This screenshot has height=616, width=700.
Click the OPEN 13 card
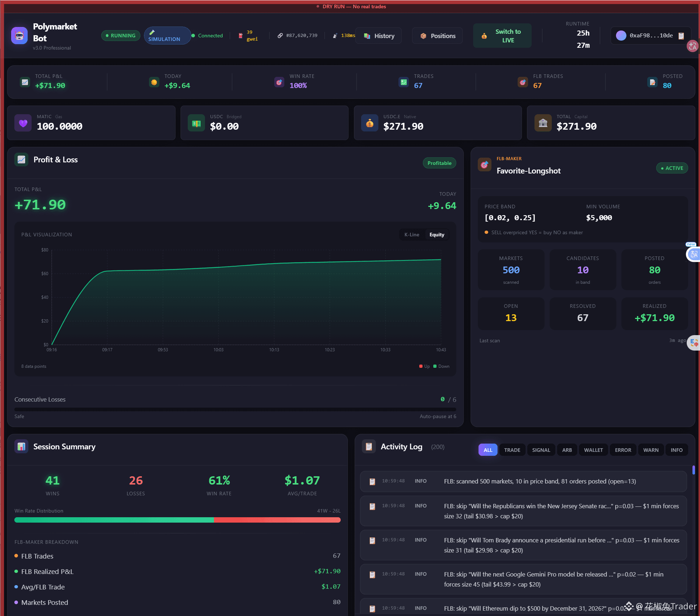point(511,314)
